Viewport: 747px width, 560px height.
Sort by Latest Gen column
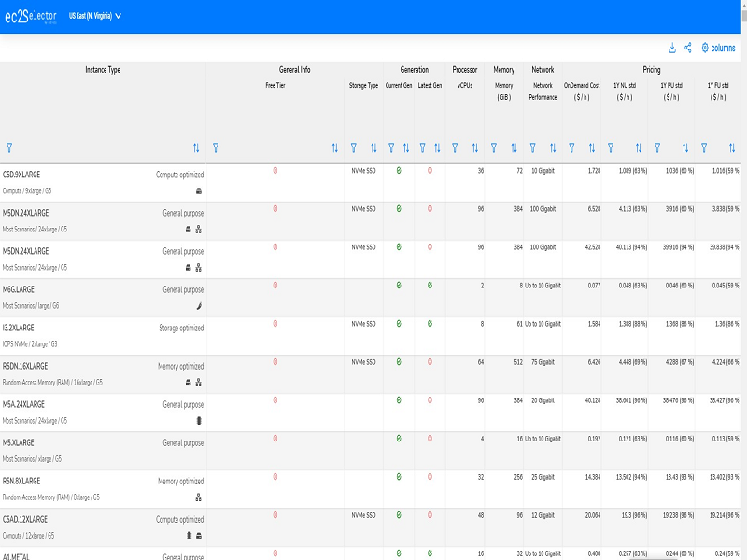[x=437, y=148]
